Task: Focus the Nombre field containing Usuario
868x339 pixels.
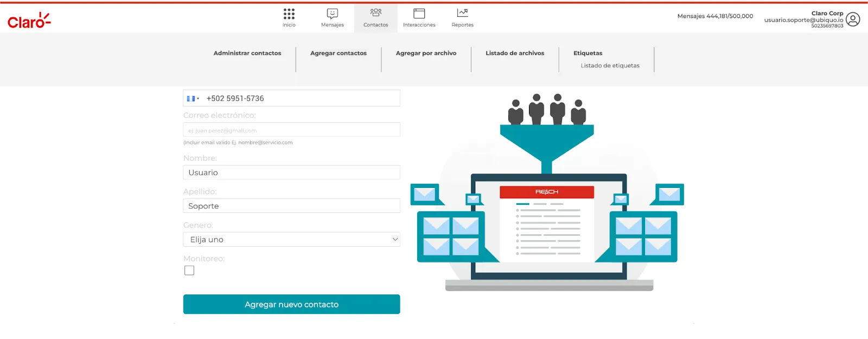Action: click(x=291, y=172)
